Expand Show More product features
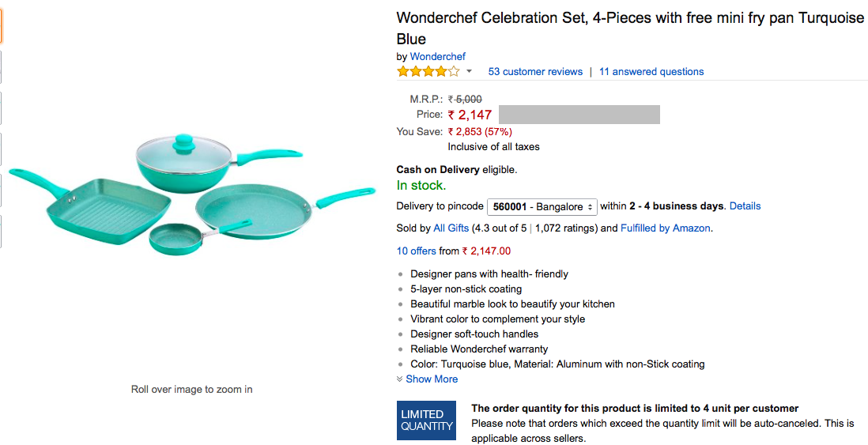 (432, 379)
